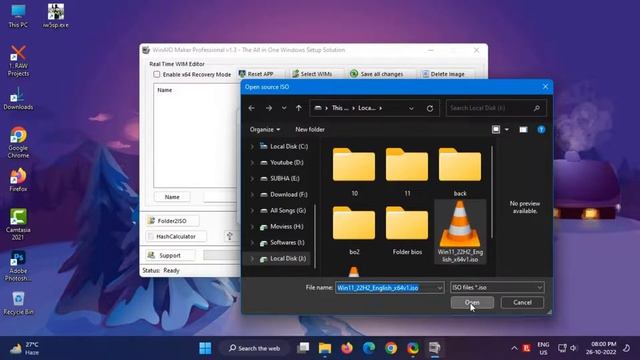Expand SUBHA (E:) in the tree
The width and height of the screenshot is (640, 360).
pyautogui.click(x=252, y=178)
